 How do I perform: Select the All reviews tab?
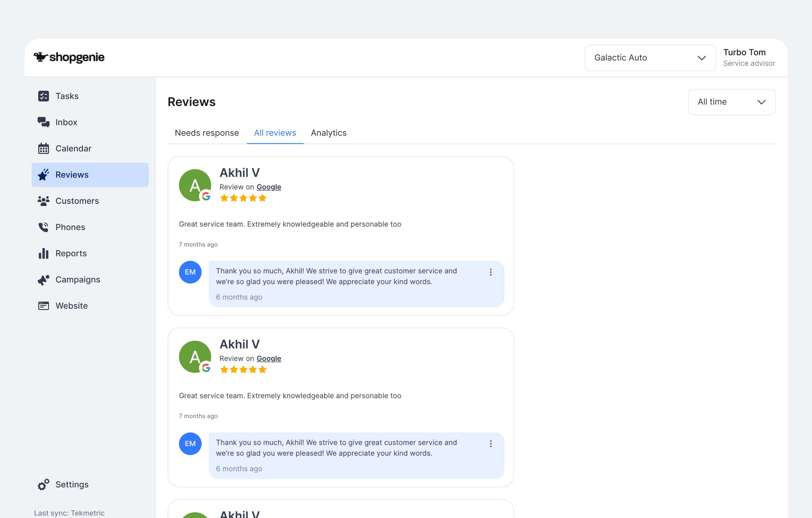tap(275, 133)
